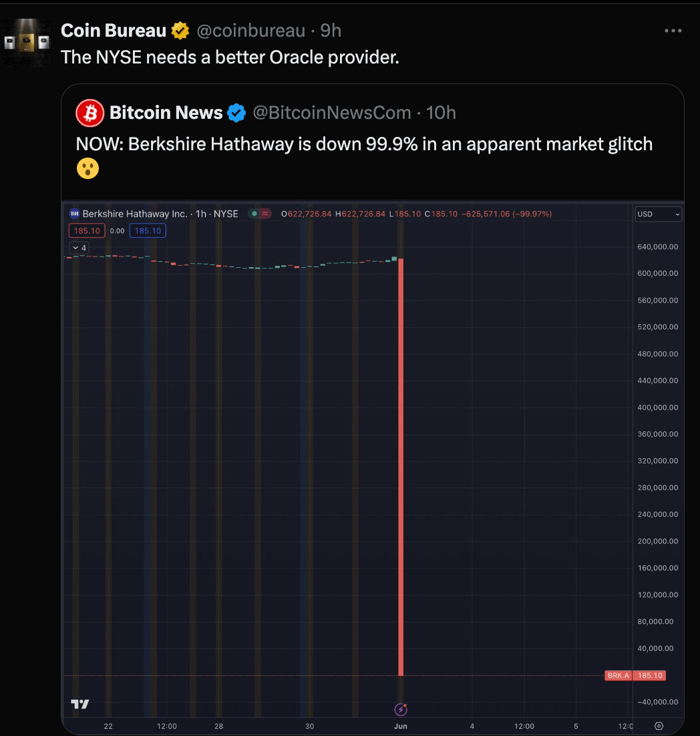This screenshot has width=700, height=736.
Task: Click the Jun label on time axis
Action: (401, 726)
